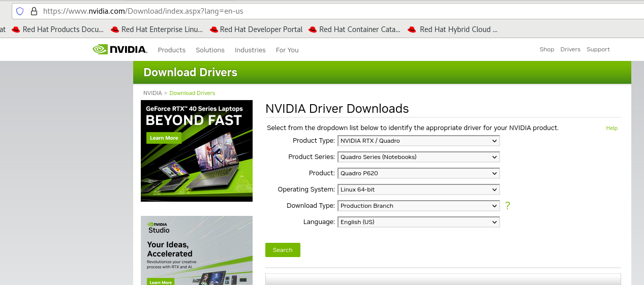The height and width of the screenshot is (285, 644).
Task: Open Red Hat Hybrid Cloud bookmark
Action: [x=452, y=29]
